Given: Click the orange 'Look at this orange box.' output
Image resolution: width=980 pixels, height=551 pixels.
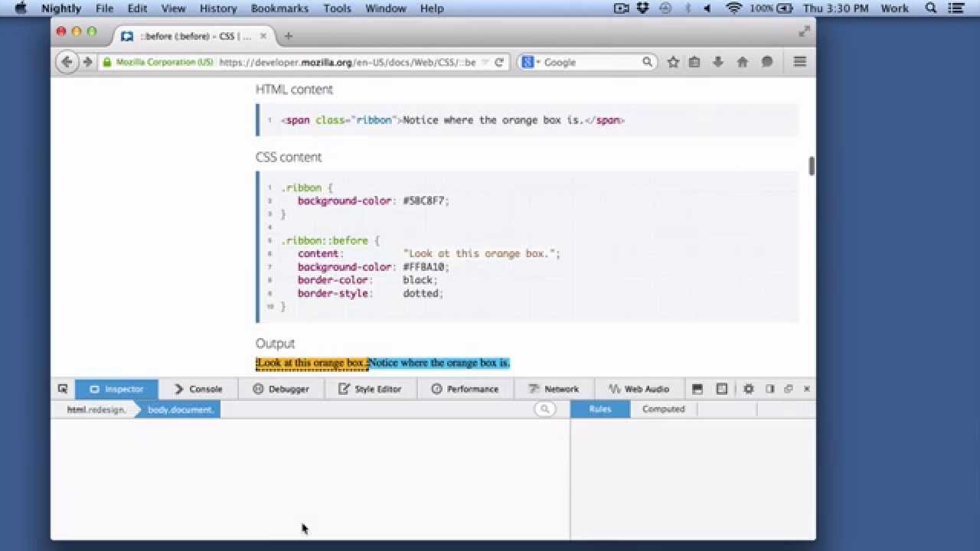Looking at the screenshot, I should 312,364.
